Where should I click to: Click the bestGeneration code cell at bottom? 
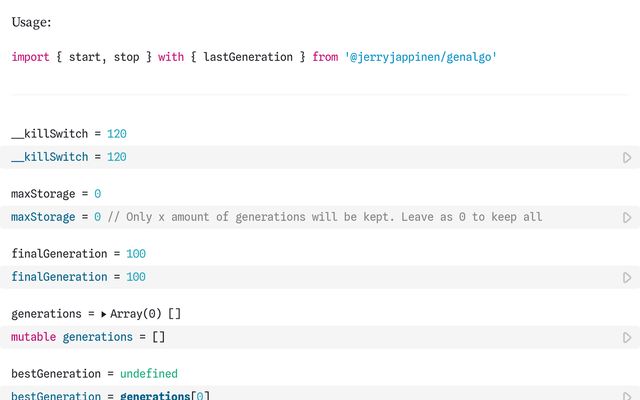pos(300,396)
